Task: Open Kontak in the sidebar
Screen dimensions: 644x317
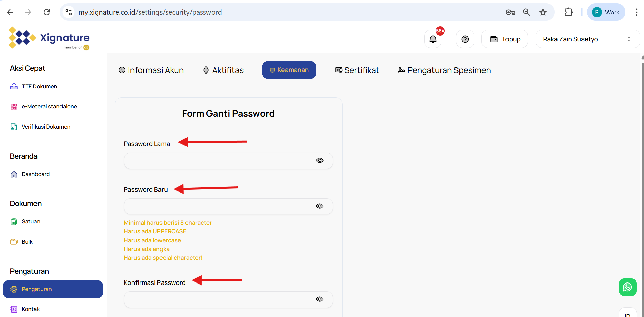Action: click(x=30, y=309)
